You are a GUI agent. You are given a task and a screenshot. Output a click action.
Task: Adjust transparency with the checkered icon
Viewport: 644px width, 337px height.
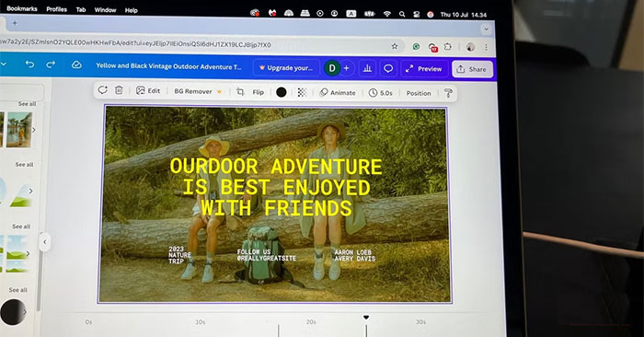(302, 92)
